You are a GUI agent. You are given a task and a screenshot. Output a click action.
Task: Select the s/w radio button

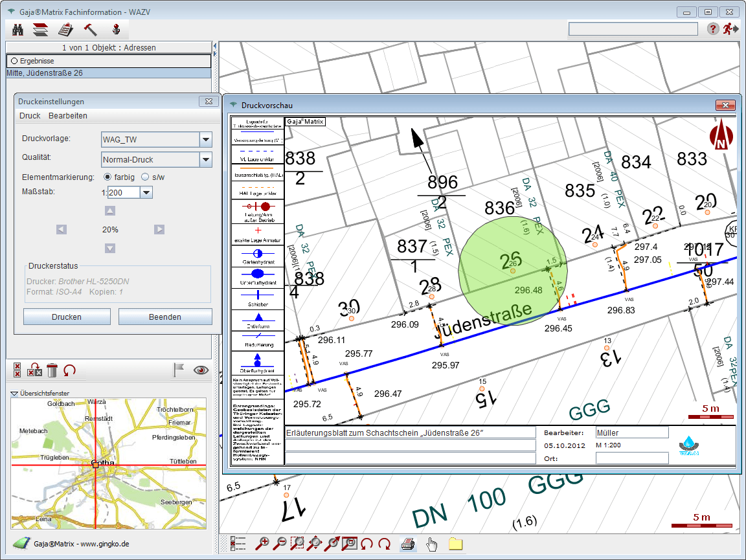(x=145, y=177)
